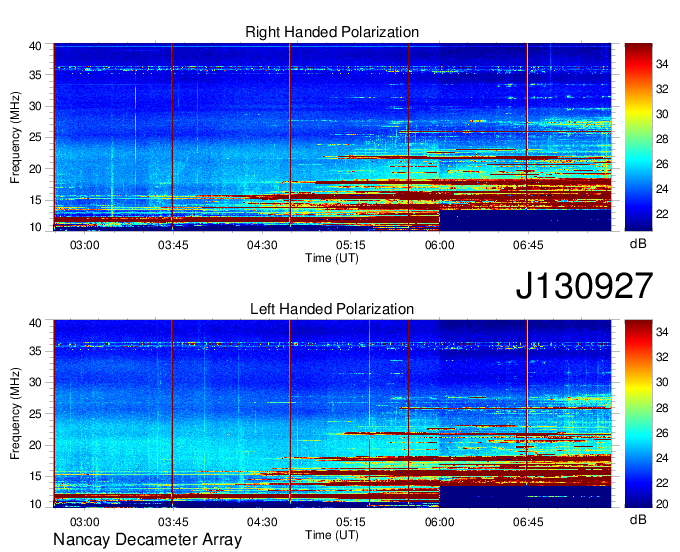Click the 04:30 tick on right-handed plot
Screen dimensions: 680x552
[x=262, y=245]
